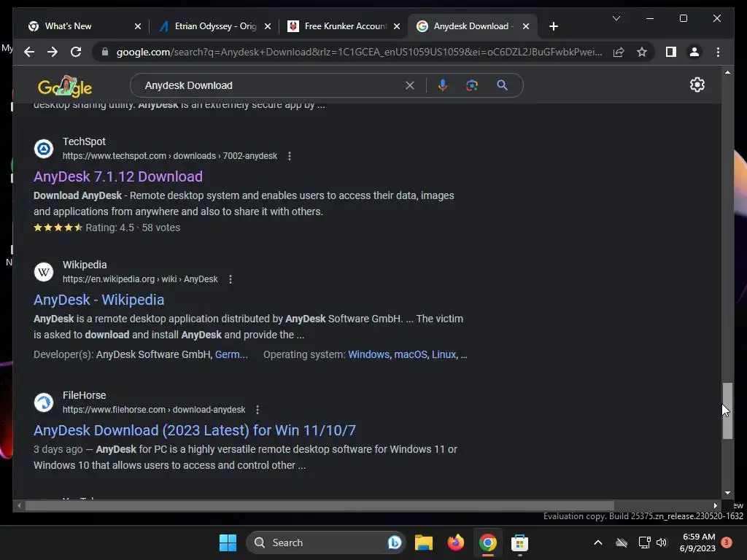This screenshot has width=747, height=560.
Task: Click scrollbar up arrow
Action: pyautogui.click(x=727, y=72)
